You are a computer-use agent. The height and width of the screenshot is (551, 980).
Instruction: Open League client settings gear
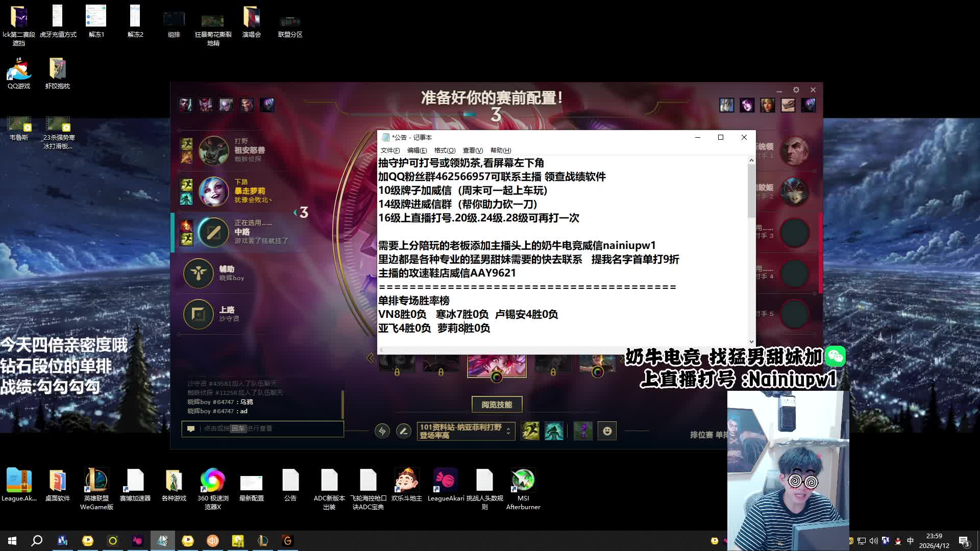click(x=796, y=90)
